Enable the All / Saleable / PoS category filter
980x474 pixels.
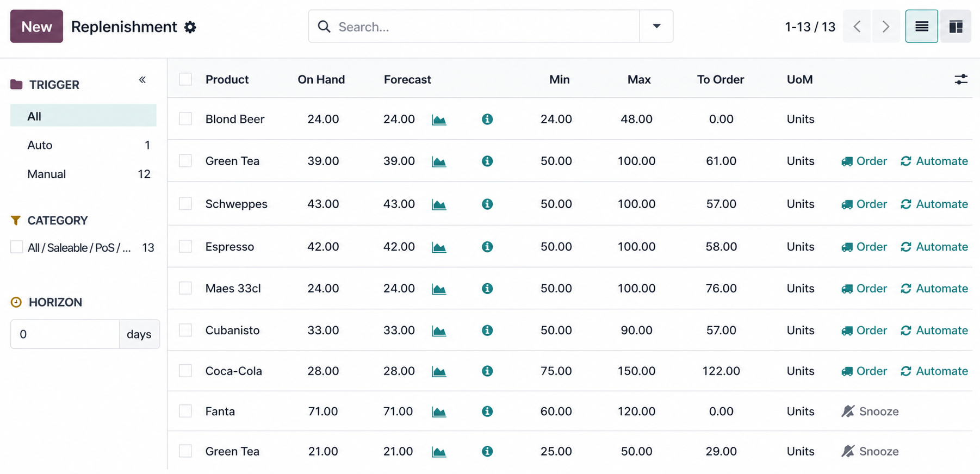click(17, 247)
